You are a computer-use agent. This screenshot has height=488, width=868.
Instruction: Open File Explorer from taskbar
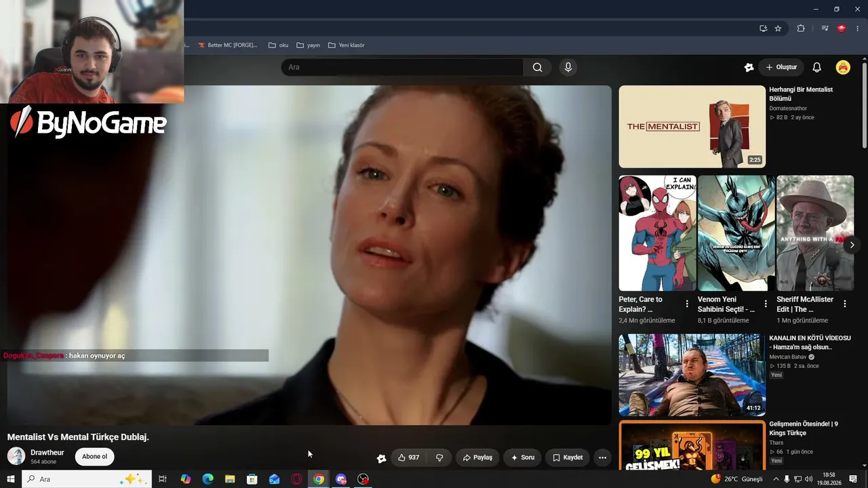click(x=230, y=479)
